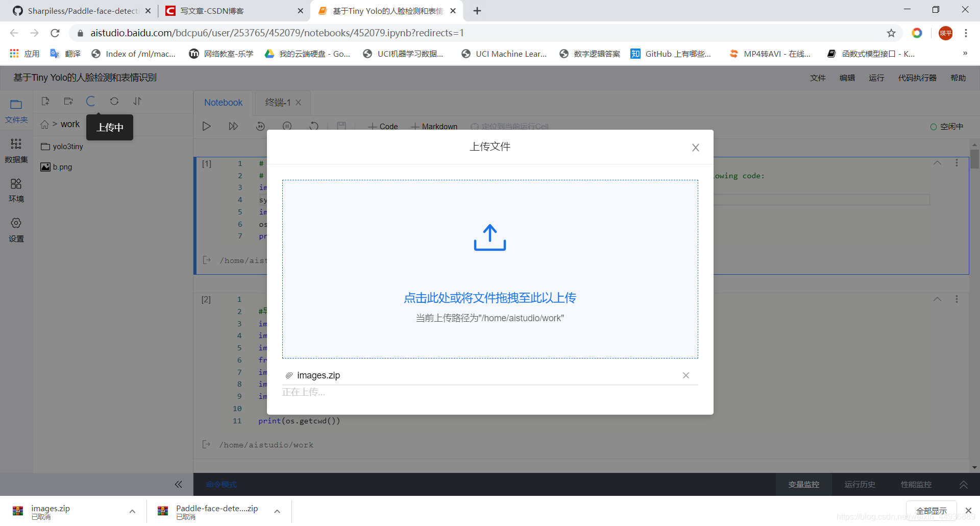This screenshot has width=980, height=526.
Task: Open the 文件 menu
Action: tap(818, 78)
